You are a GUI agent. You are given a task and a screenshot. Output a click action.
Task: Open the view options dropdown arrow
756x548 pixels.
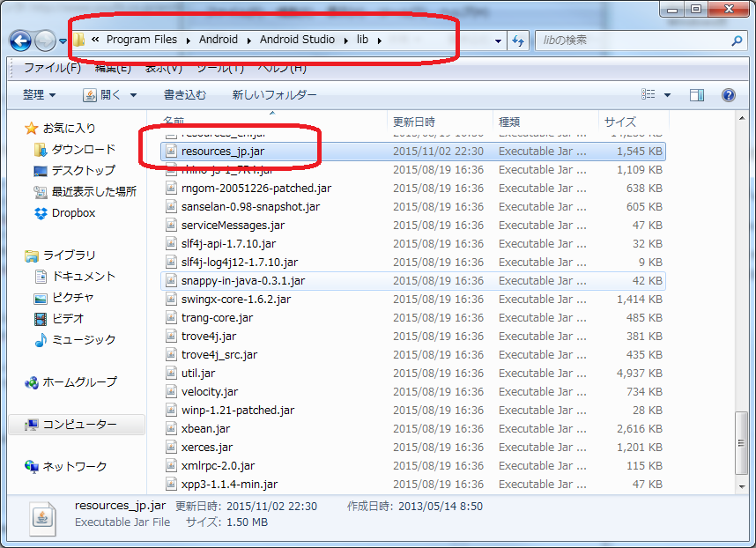667,95
